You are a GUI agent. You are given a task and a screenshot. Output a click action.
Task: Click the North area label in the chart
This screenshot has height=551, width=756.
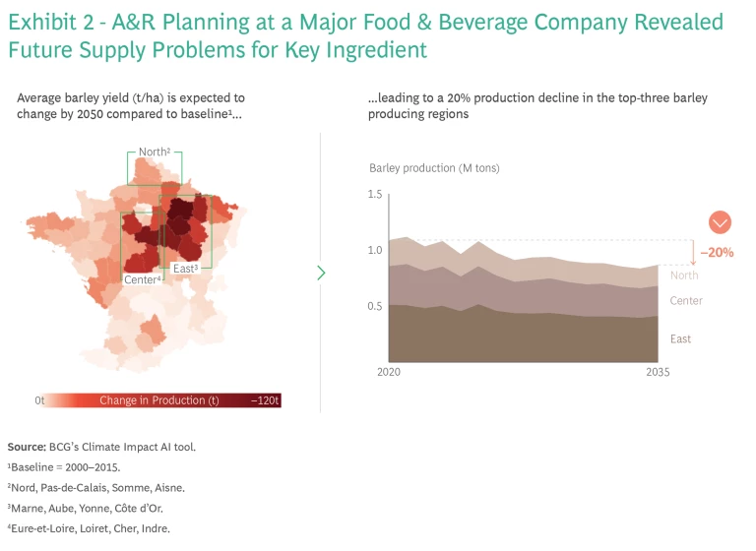click(684, 275)
